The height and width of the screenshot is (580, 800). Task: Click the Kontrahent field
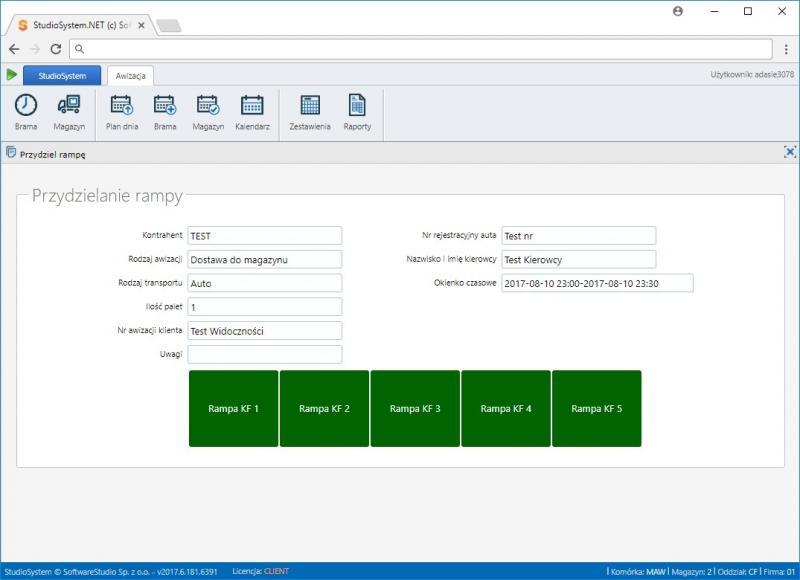point(264,236)
